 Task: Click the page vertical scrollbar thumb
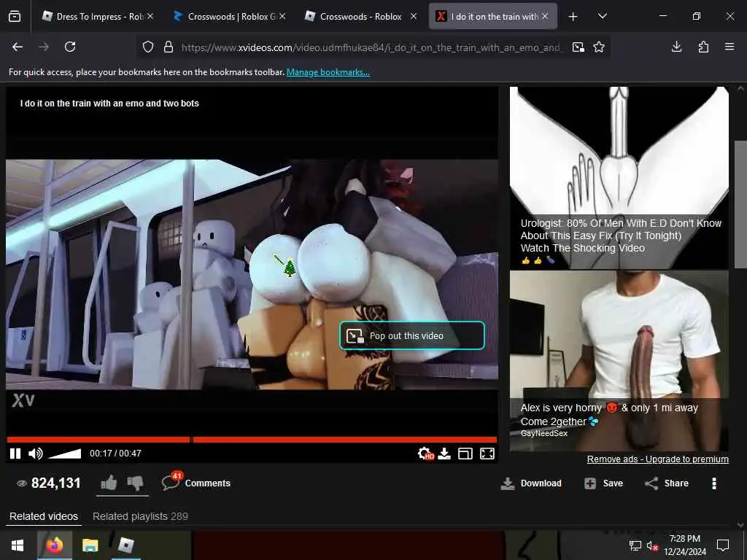click(740, 205)
